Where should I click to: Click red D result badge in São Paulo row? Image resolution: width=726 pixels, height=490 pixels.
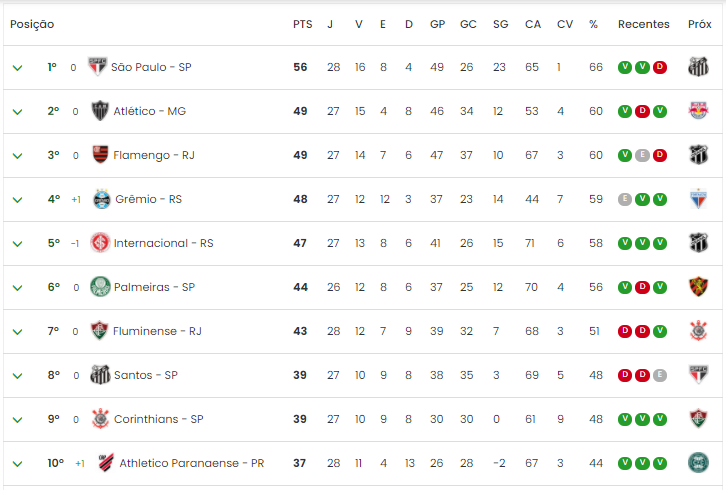660,67
